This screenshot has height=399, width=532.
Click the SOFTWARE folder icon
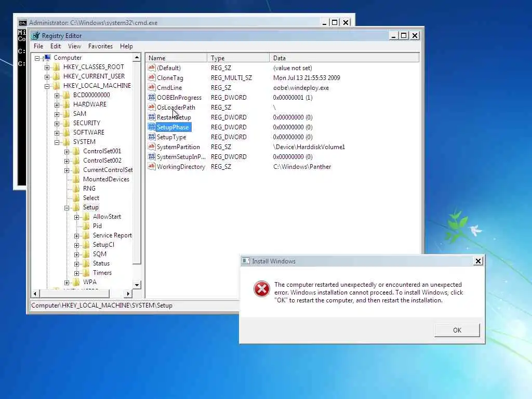click(x=66, y=132)
